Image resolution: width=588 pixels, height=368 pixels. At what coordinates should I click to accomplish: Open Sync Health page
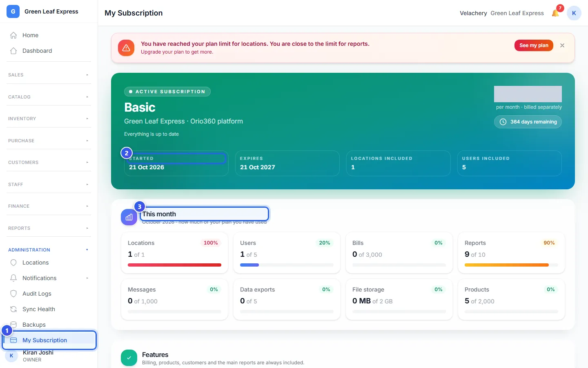pos(49,309)
